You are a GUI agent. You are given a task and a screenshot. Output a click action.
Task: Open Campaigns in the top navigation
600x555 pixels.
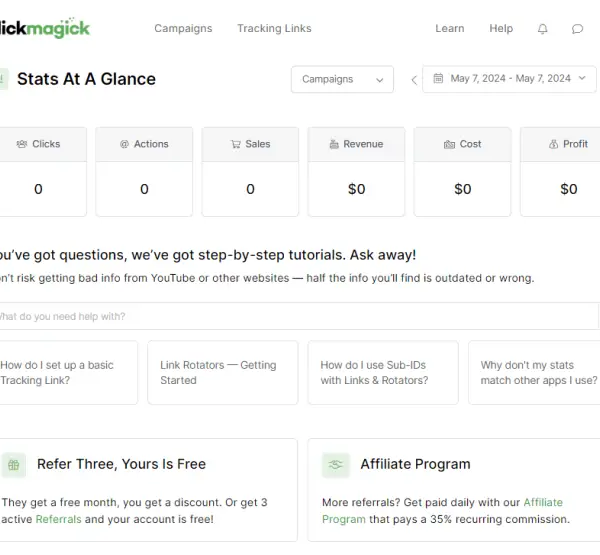(x=183, y=28)
